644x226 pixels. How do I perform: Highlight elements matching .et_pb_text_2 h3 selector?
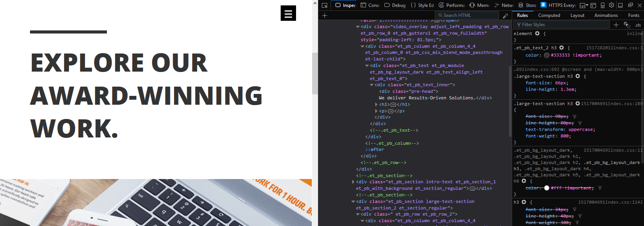(x=562, y=48)
